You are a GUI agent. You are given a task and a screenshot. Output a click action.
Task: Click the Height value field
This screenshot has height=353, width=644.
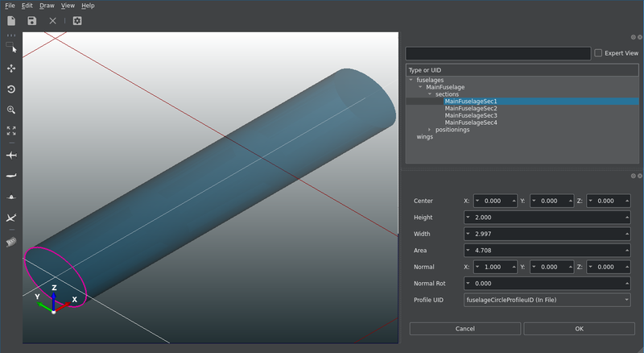[x=547, y=218]
